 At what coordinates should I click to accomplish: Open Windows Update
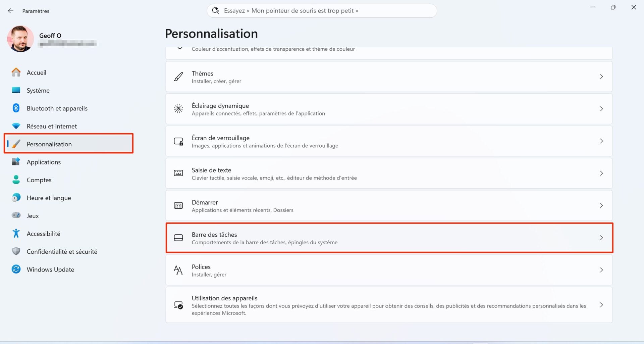(x=69, y=269)
